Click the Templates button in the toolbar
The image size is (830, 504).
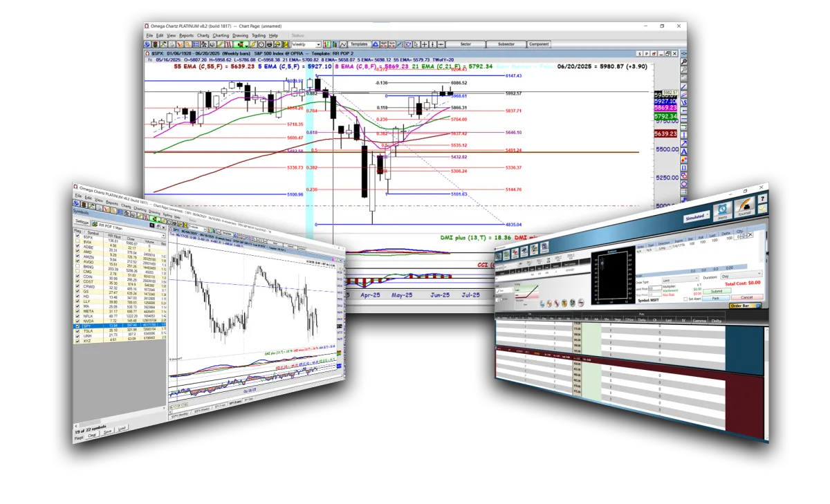point(359,44)
